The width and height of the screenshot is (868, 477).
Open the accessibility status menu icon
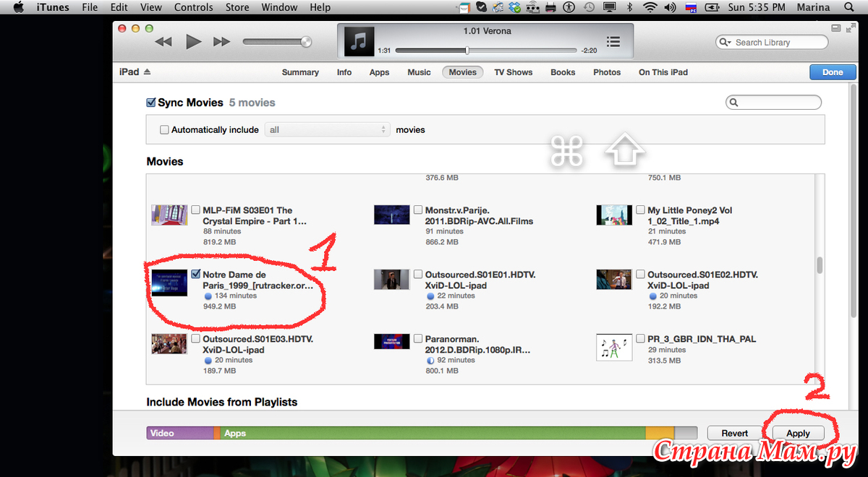570,8
